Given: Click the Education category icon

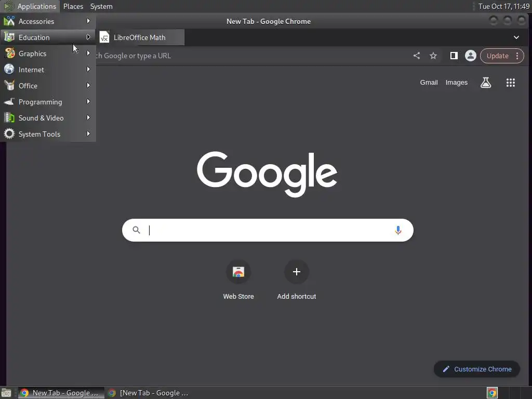Looking at the screenshot, I should pos(9,37).
